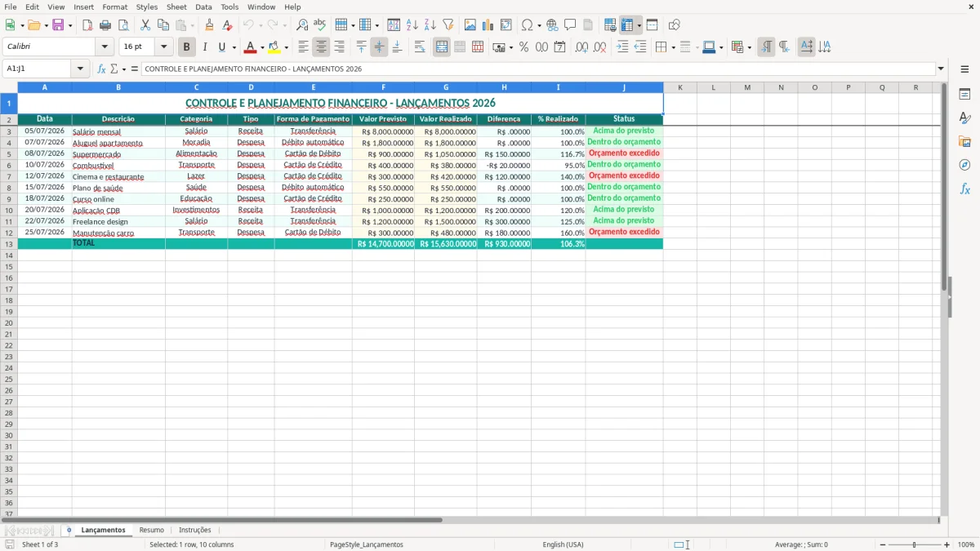
Task: Click the formula input line
Action: click(x=538, y=69)
